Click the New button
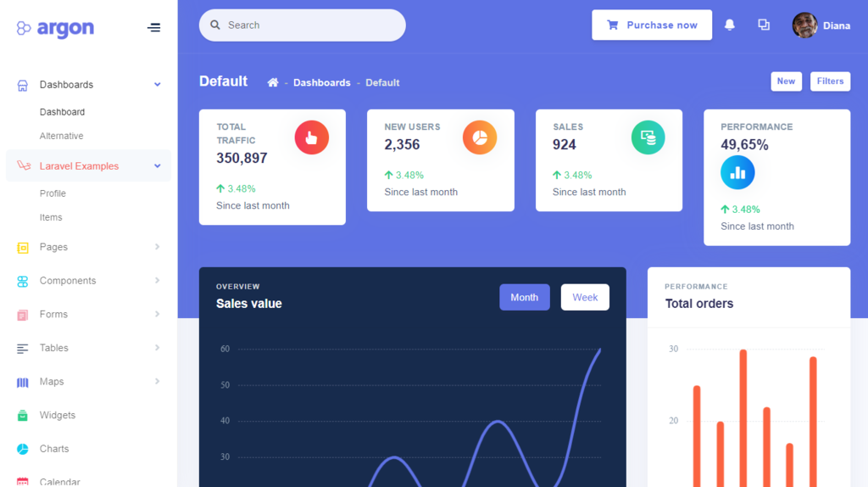This screenshot has height=487, width=868. click(786, 81)
